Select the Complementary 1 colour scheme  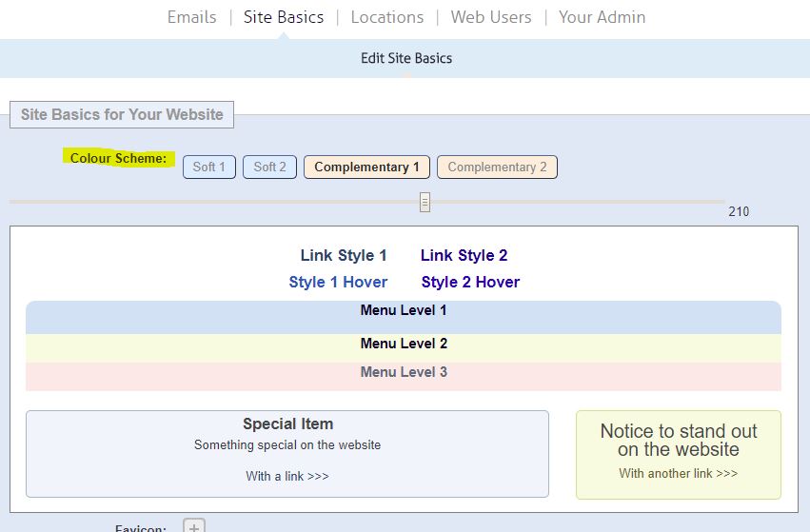[x=366, y=167]
